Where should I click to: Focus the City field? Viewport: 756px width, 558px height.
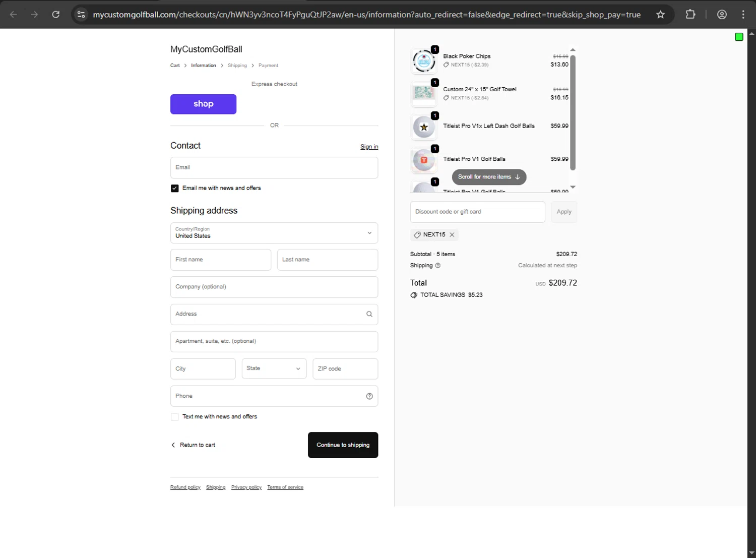(x=203, y=368)
